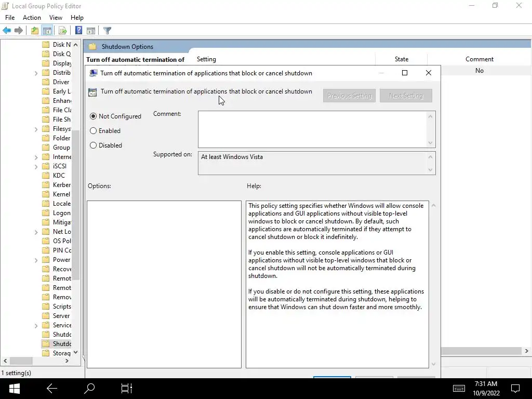This screenshot has width=532, height=399.
Task: Click the Logon folder icon
Action: click(46, 213)
